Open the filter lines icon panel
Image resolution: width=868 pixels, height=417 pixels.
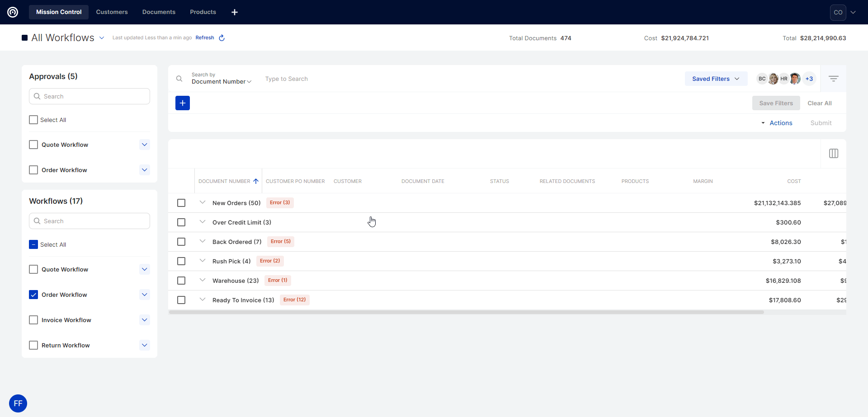point(834,79)
